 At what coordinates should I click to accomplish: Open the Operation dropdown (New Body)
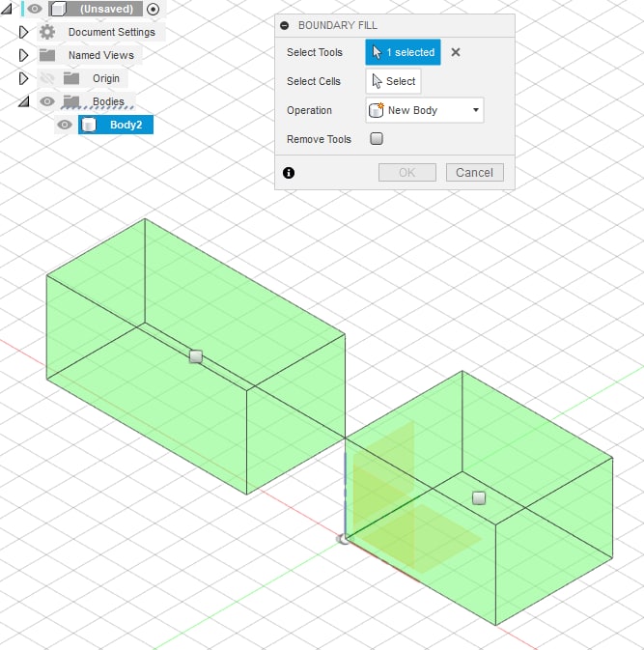tap(425, 110)
